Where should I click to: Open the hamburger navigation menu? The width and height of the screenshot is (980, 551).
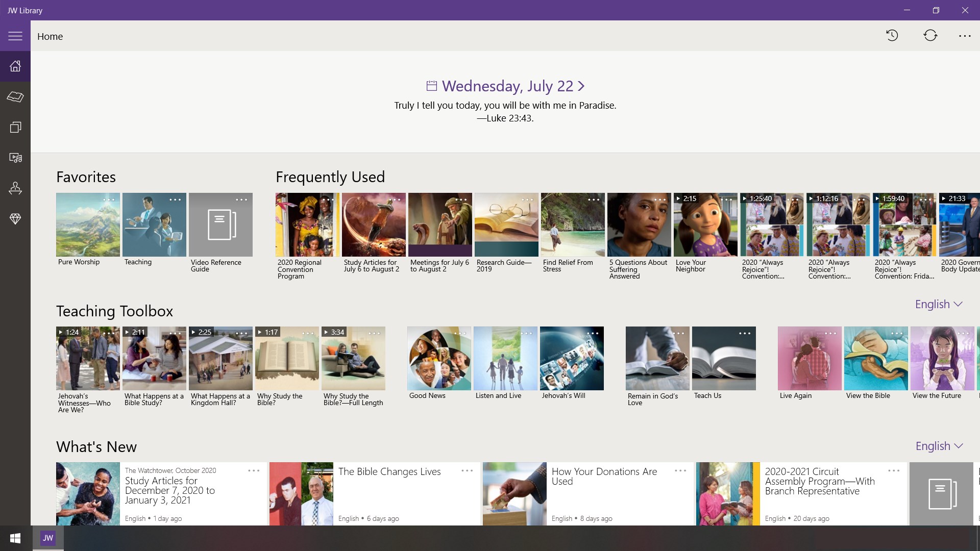(x=15, y=36)
